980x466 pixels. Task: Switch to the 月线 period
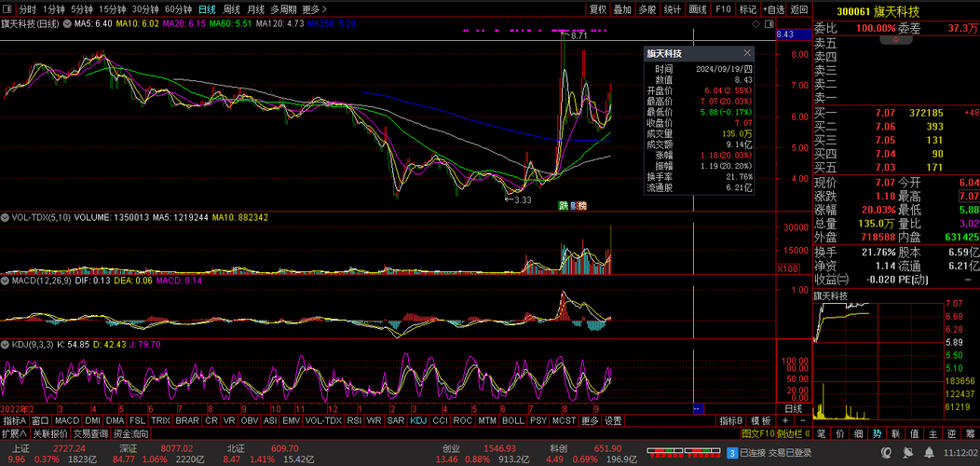(255, 9)
